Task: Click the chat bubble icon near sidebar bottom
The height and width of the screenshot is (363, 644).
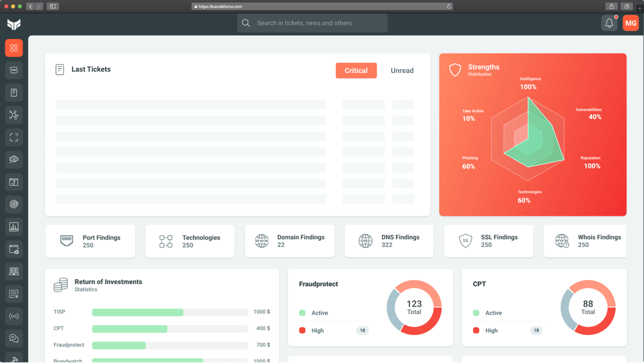Action: point(14,339)
